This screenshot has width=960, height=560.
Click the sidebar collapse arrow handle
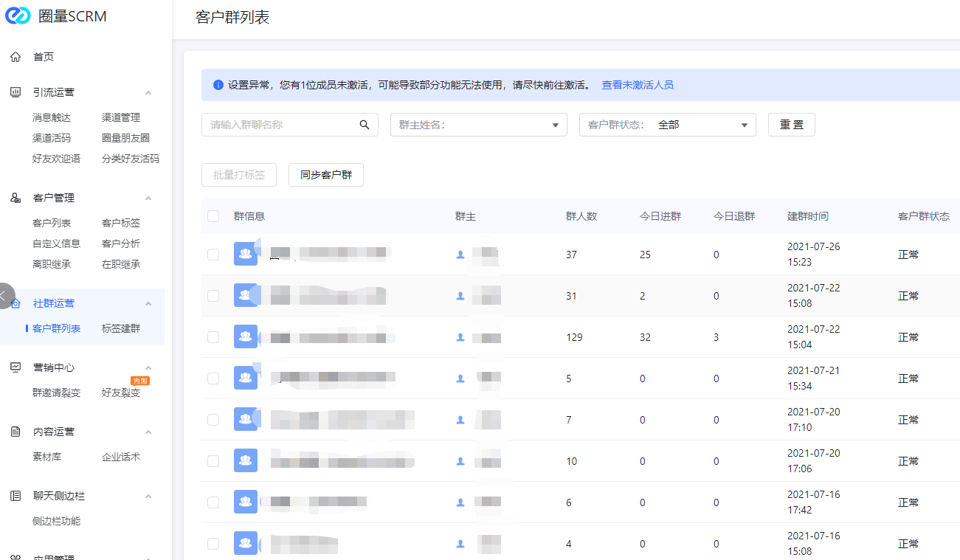click(4, 295)
